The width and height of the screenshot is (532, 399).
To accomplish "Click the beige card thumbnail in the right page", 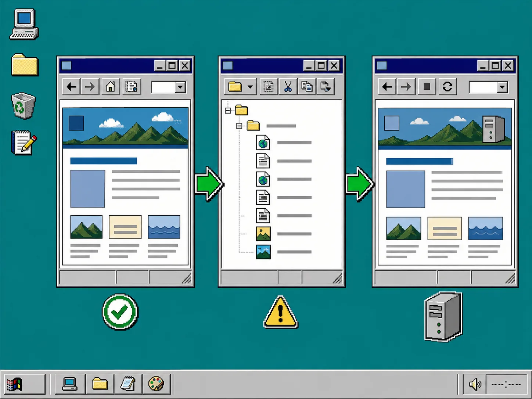I will pyautogui.click(x=445, y=229).
